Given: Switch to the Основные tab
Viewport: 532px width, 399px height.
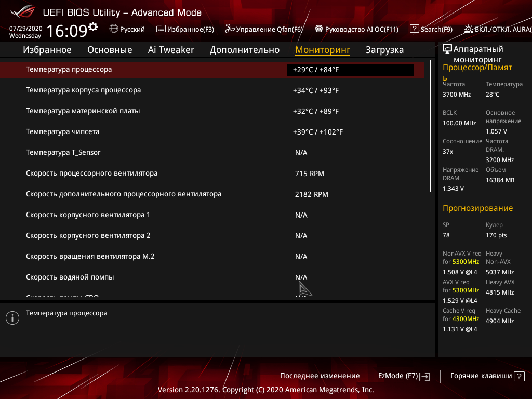Looking at the screenshot, I should (x=110, y=50).
